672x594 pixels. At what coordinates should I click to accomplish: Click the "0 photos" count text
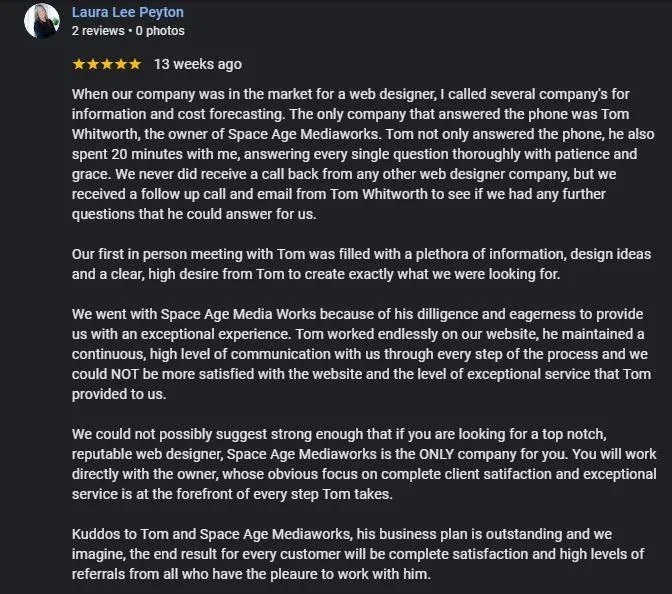pyautogui.click(x=160, y=31)
